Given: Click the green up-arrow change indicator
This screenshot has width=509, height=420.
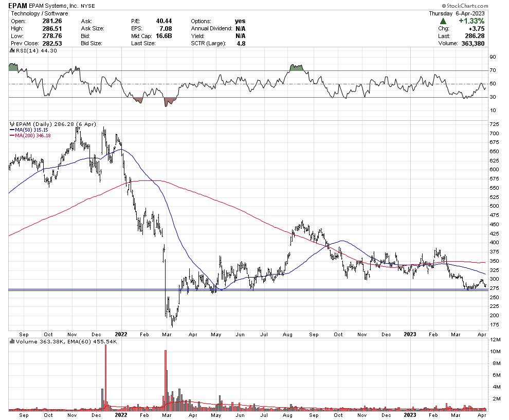Looking at the screenshot, I should pos(443,21).
